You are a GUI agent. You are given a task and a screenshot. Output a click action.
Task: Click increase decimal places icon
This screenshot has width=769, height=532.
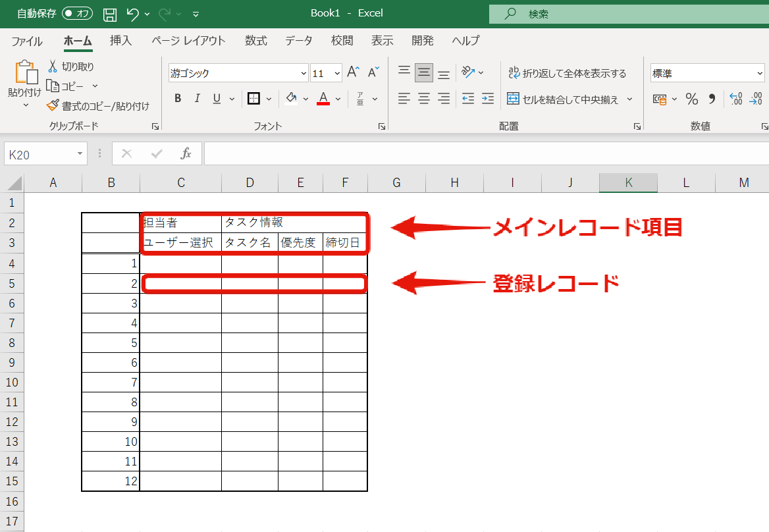click(736, 99)
